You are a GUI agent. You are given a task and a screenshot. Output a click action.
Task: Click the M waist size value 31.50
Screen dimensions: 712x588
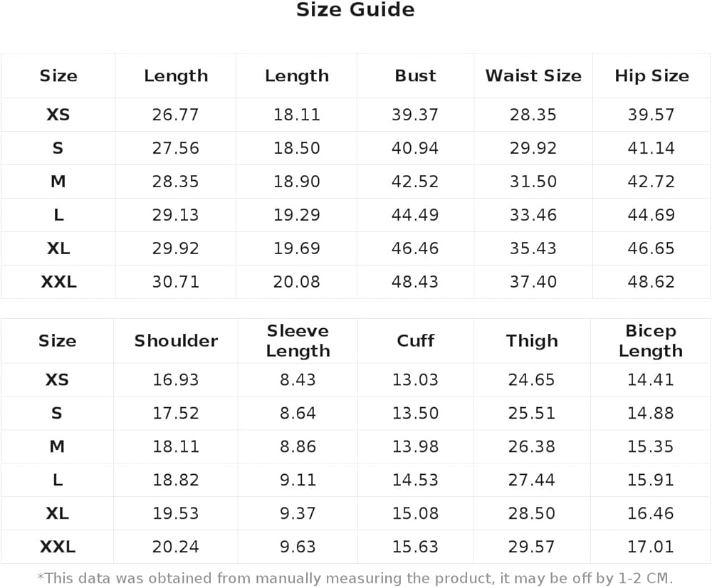click(x=533, y=182)
